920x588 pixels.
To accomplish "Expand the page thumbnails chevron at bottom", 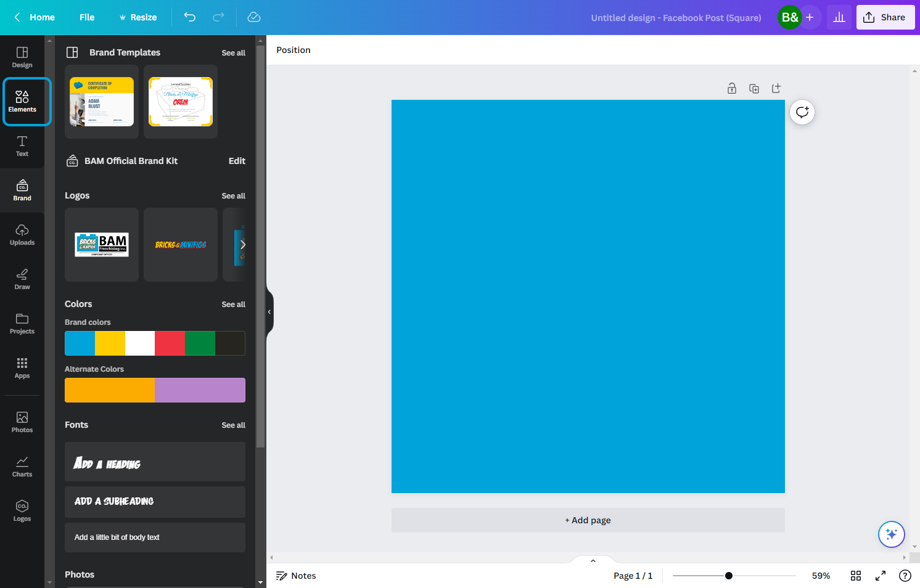I will (x=593, y=560).
